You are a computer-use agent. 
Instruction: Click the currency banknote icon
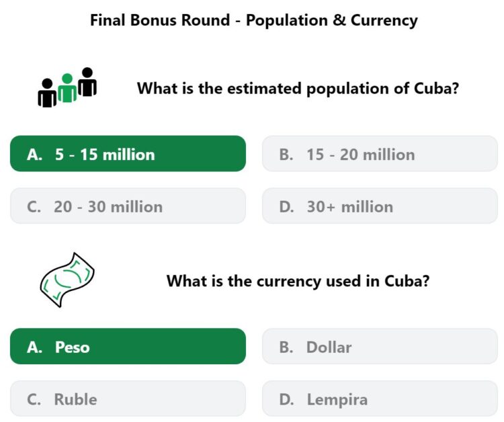67,280
